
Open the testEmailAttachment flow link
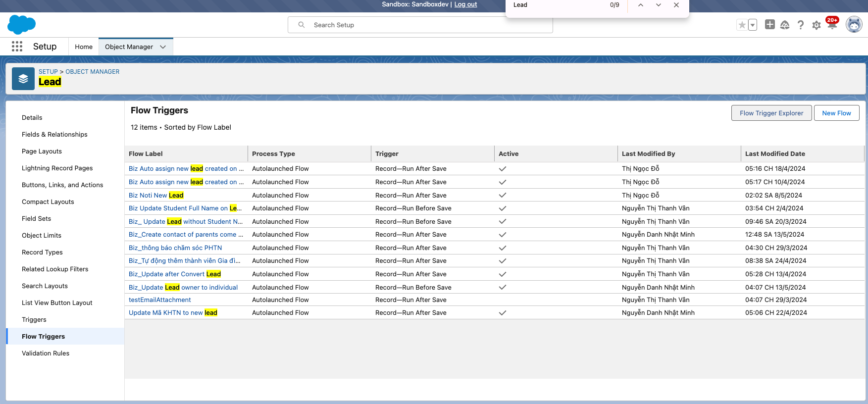tap(159, 300)
